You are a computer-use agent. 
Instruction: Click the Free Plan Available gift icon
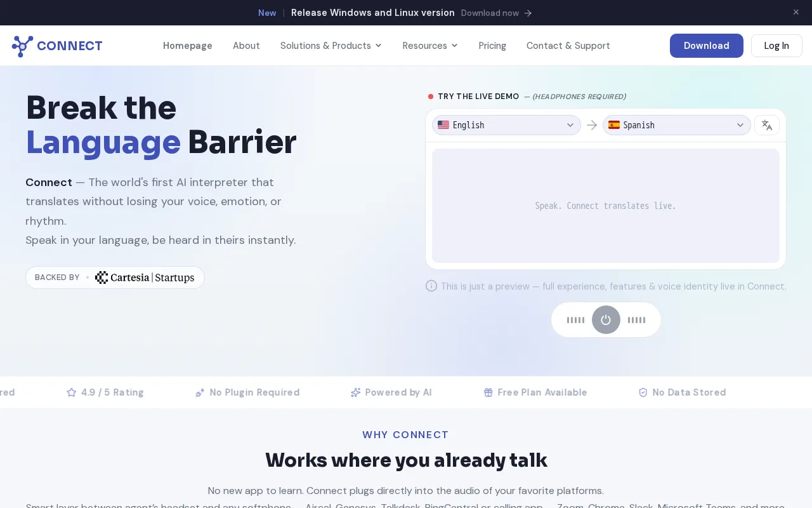[x=488, y=392]
